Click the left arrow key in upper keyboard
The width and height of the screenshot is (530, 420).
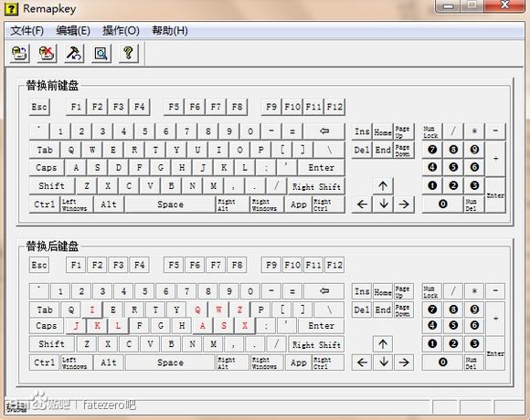(x=362, y=205)
